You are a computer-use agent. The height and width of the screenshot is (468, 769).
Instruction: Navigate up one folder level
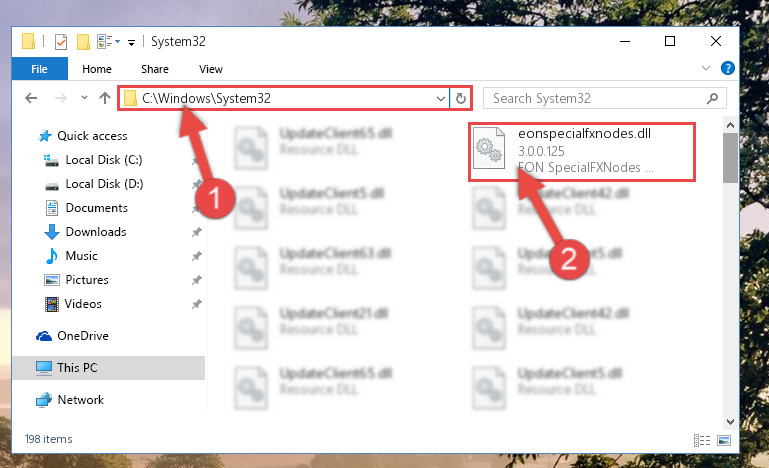click(x=104, y=98)
